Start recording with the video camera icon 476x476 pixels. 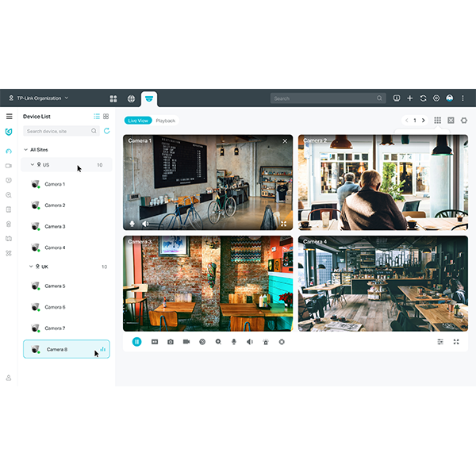186,342
